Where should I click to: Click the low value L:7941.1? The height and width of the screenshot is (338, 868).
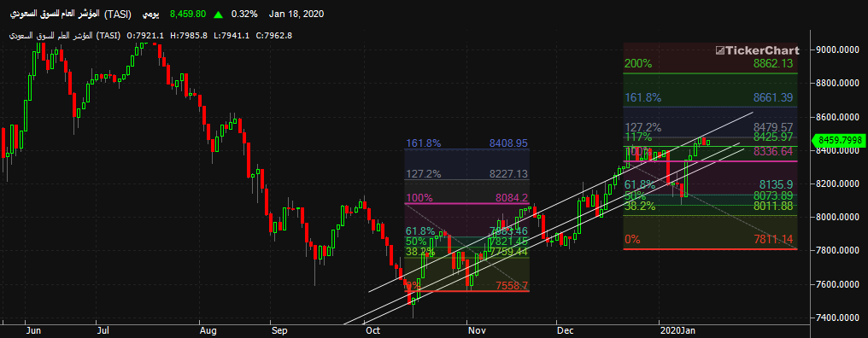click(232, 35)
